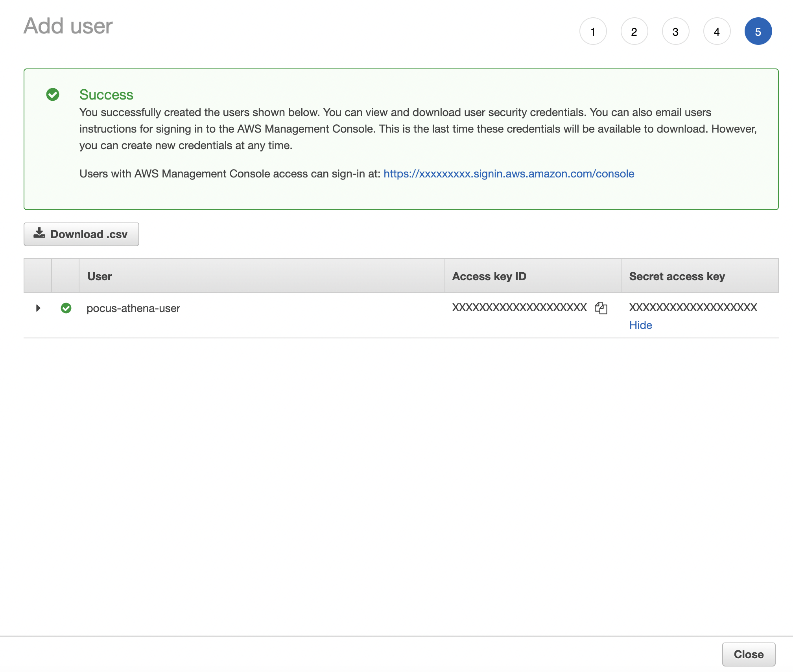Select the active step 5 indicator
The image size is (793, 672).
pyautogui.click(x=758, y=31)
